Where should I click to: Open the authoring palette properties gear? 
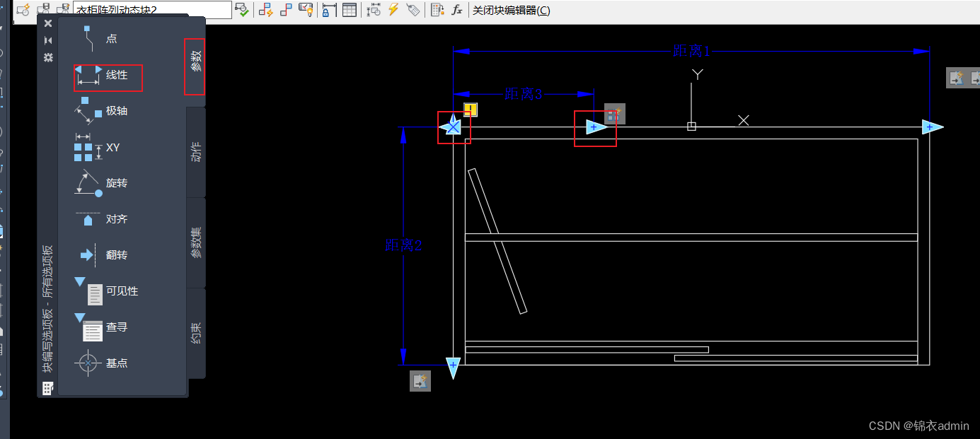48,57
